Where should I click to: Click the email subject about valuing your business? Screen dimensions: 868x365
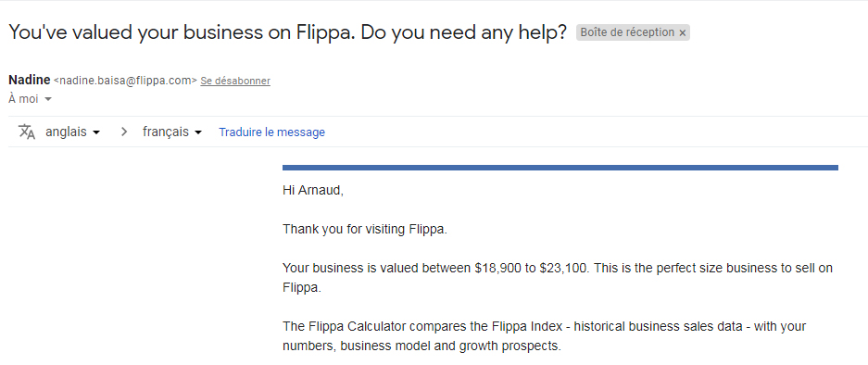[x=288, y=32]
